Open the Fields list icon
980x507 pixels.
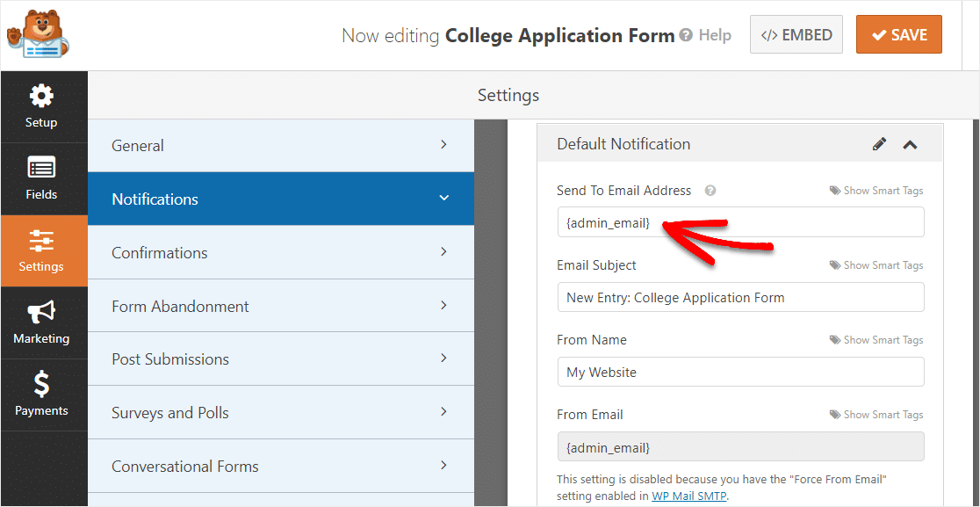pyautogui.click(x=41, y=169)
